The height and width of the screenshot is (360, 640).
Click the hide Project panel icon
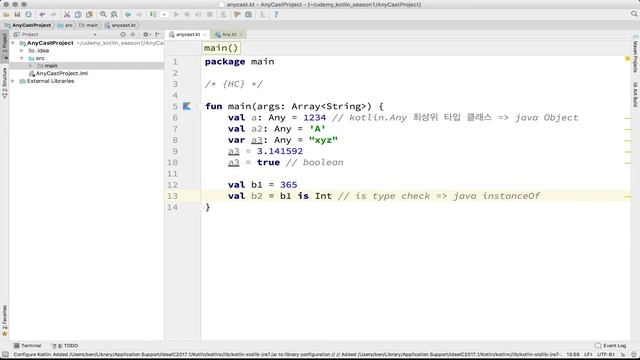158,35
